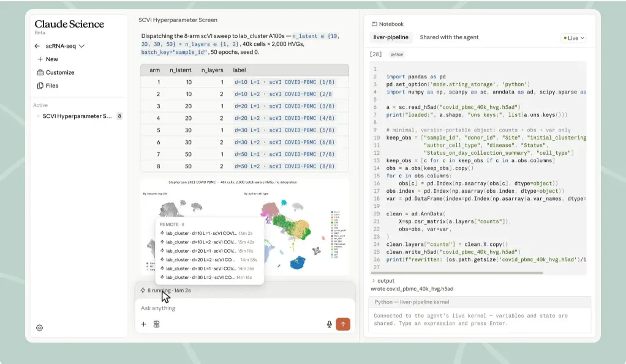
Task: Click the d=50 L=2 scVI COVID-PBMC (8/8) label
Action: (284, 166)
